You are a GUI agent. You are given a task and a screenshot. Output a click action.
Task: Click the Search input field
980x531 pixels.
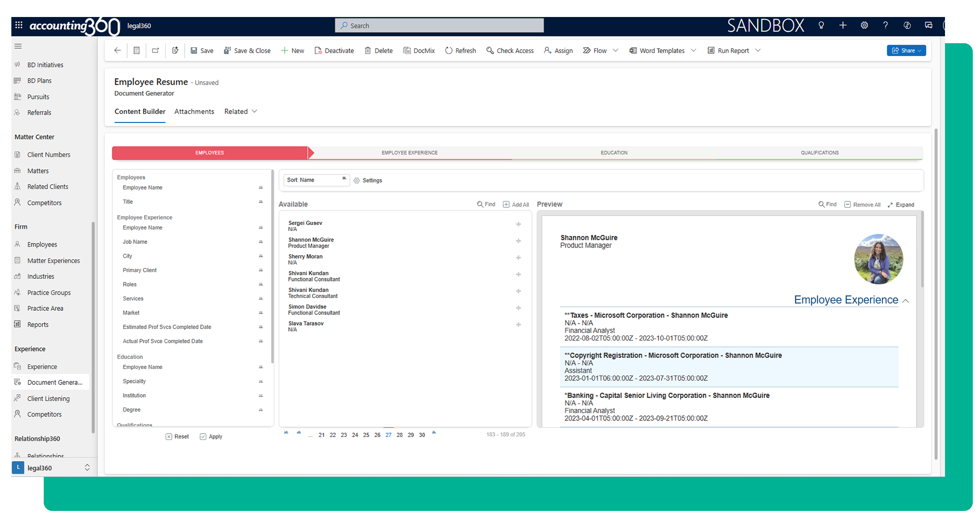coord(439,26)
